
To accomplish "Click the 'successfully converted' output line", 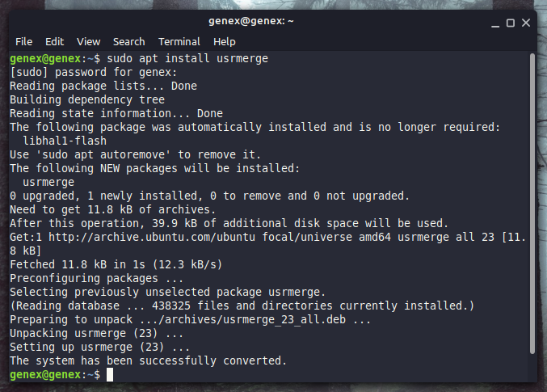I will pyautogui.click(x=148, y=360).
